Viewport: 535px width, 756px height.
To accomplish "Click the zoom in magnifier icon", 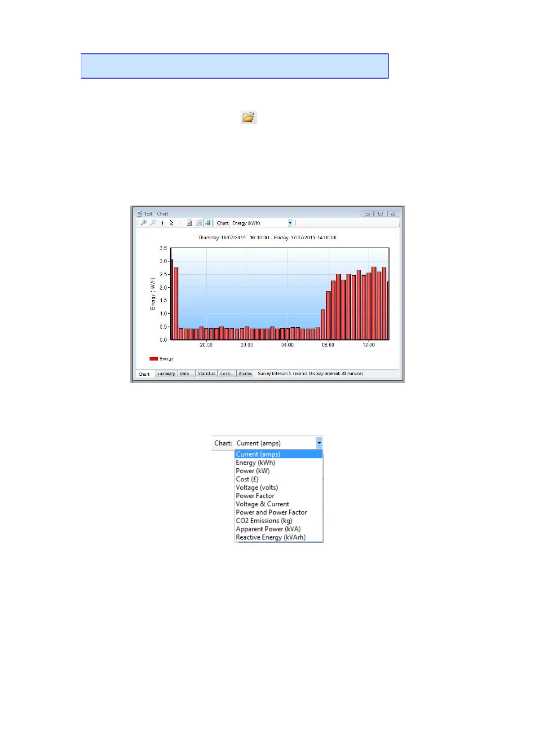I will click(144, 223).
